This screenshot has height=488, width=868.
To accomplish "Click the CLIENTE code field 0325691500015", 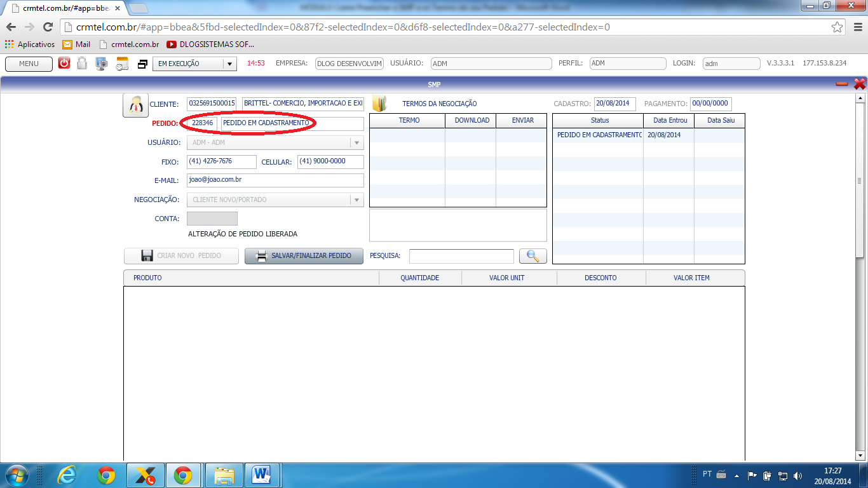I will (212, 104).
